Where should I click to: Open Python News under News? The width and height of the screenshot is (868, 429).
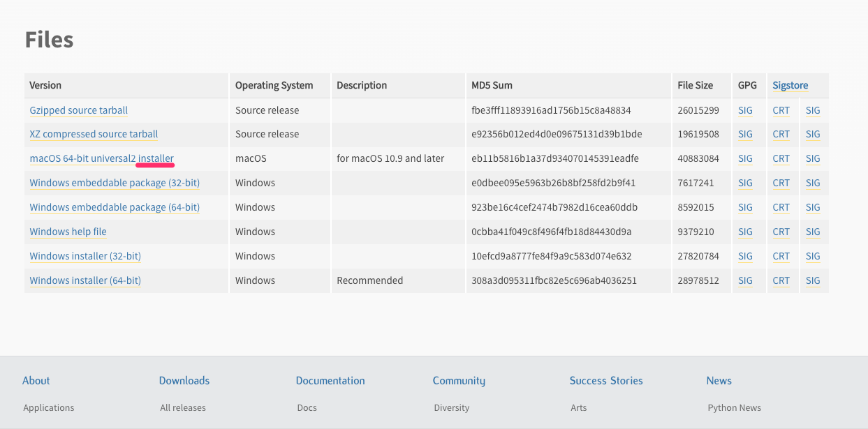coord(735,407)
